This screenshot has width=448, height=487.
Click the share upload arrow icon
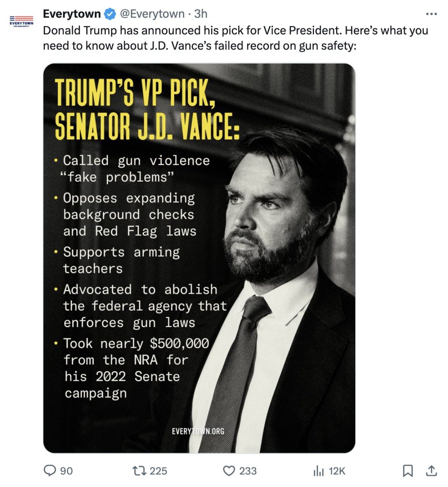pos(431,470)
